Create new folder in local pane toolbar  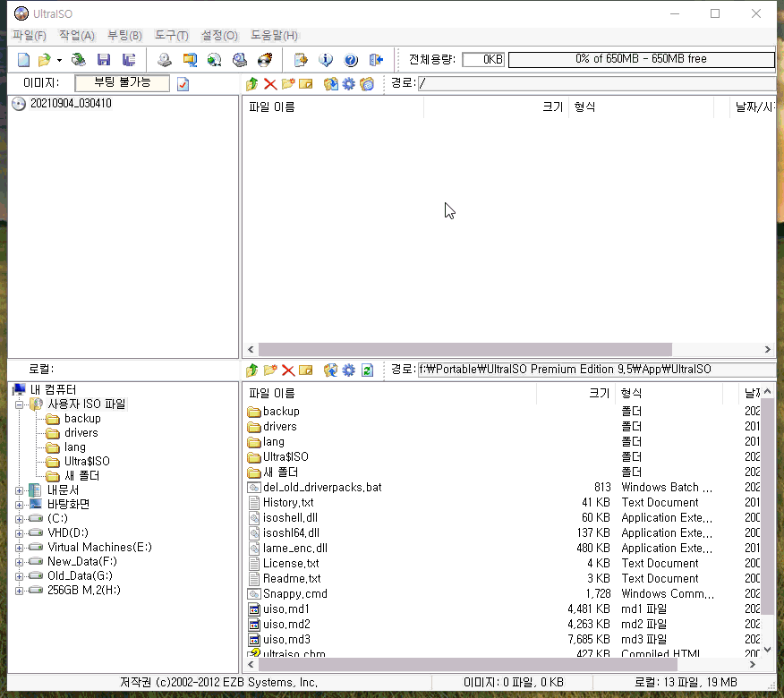click(x=270, y=370)
